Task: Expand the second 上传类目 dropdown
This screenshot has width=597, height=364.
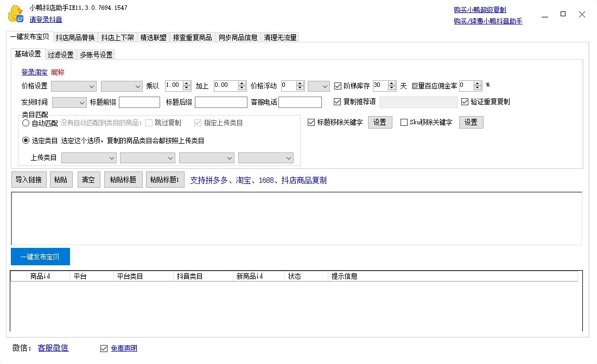Action: (x=147, y=158)
